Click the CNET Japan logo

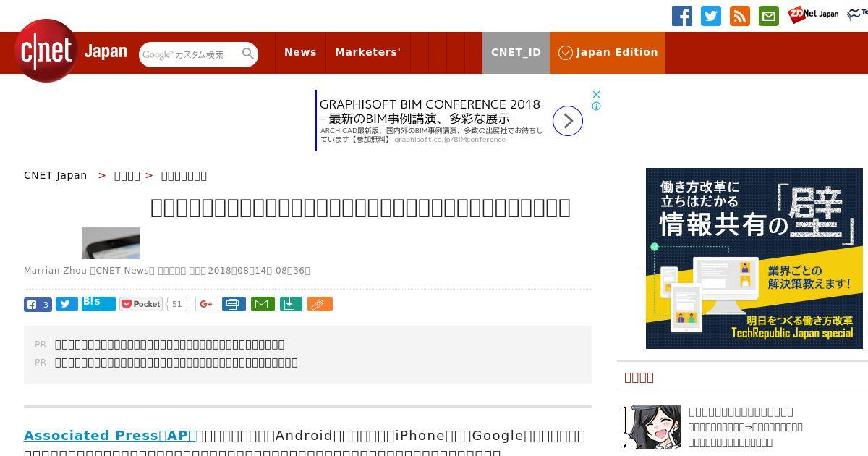click(70, 51)
